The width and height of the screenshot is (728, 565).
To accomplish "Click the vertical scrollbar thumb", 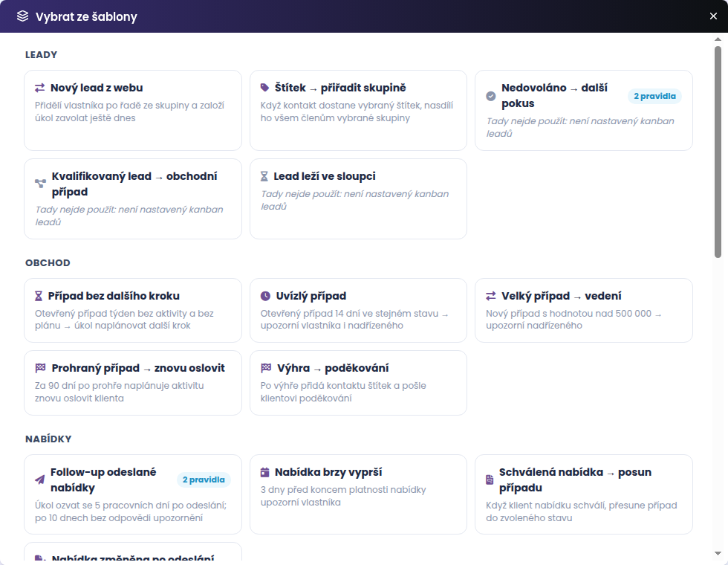I will tap(718, 152).
